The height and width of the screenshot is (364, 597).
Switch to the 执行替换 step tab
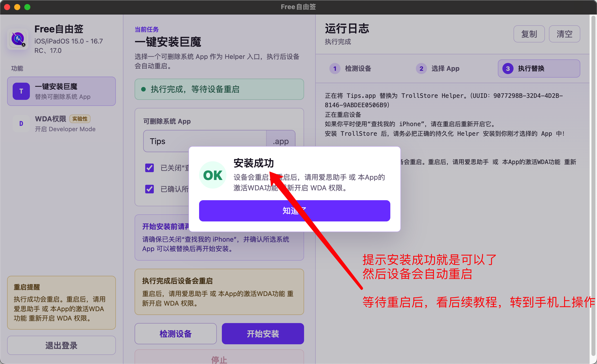point(539,69)
